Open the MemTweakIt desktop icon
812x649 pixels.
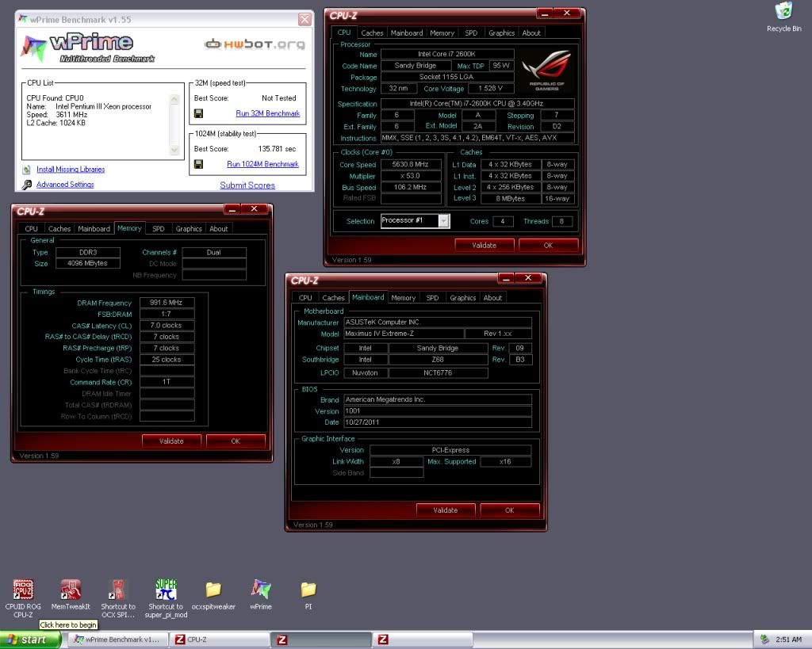click(x=71, y=590)
